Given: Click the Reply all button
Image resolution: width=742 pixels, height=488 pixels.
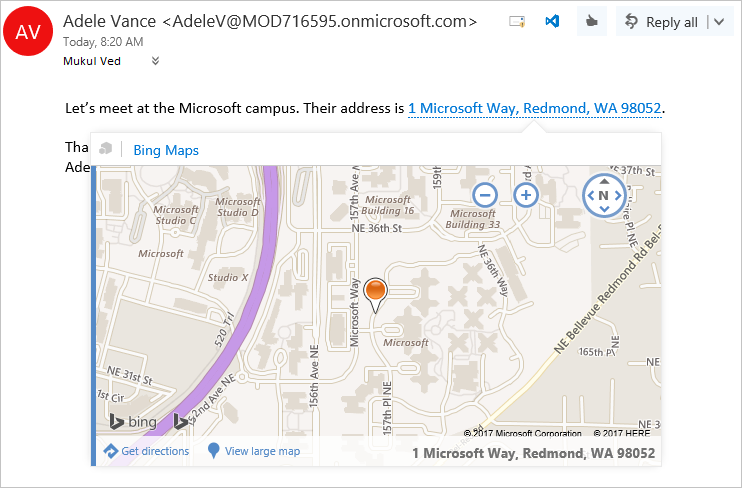Looking at the screenshot, I should click(x=662, y=22).
